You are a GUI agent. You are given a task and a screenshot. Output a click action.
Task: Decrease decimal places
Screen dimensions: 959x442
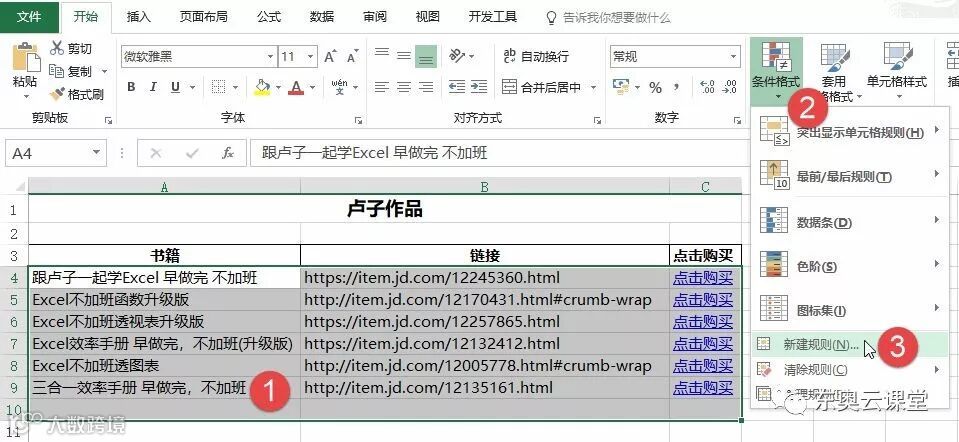click(x=729, y=87)
